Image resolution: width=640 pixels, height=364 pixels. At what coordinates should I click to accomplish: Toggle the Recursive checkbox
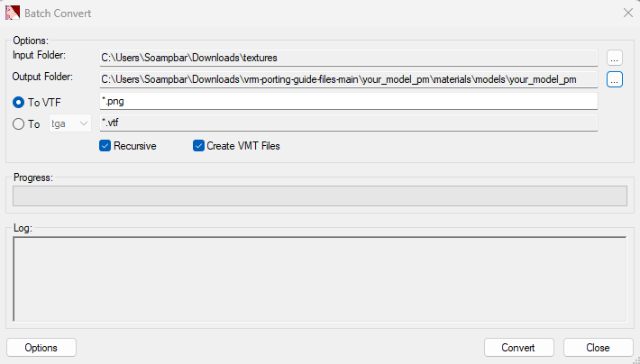coord(105,146)
